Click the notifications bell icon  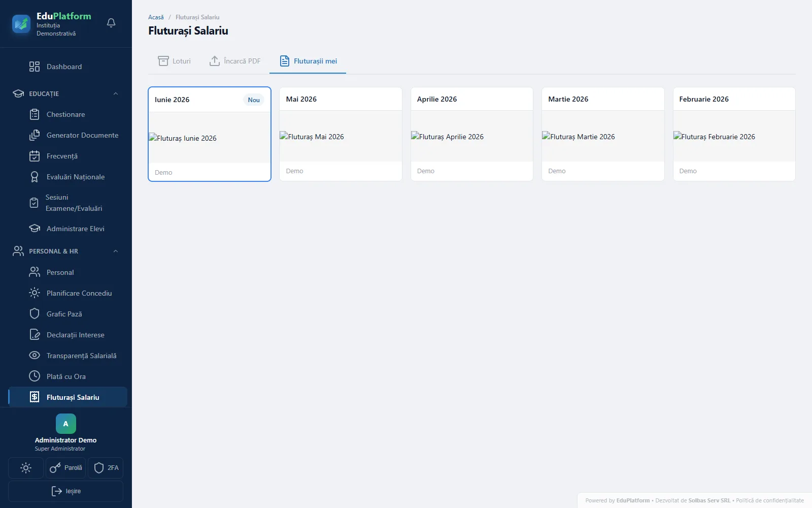111,23
